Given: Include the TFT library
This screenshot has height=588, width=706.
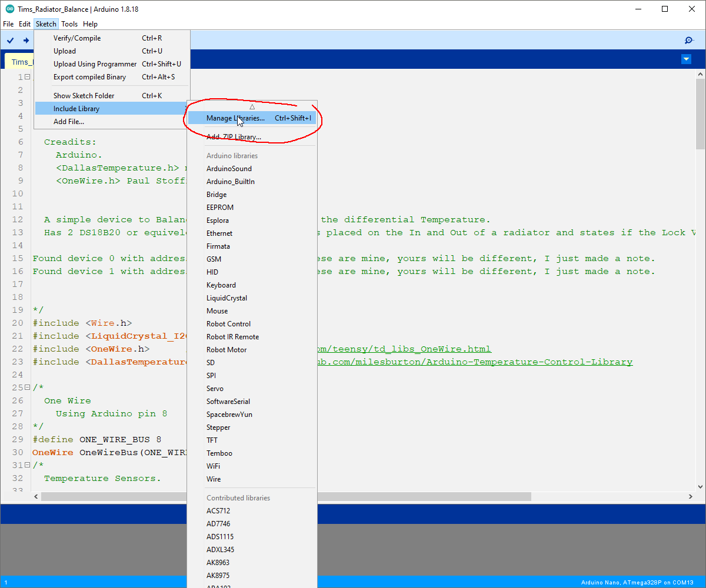Looking at the screenshot, I should coord(252,440).
